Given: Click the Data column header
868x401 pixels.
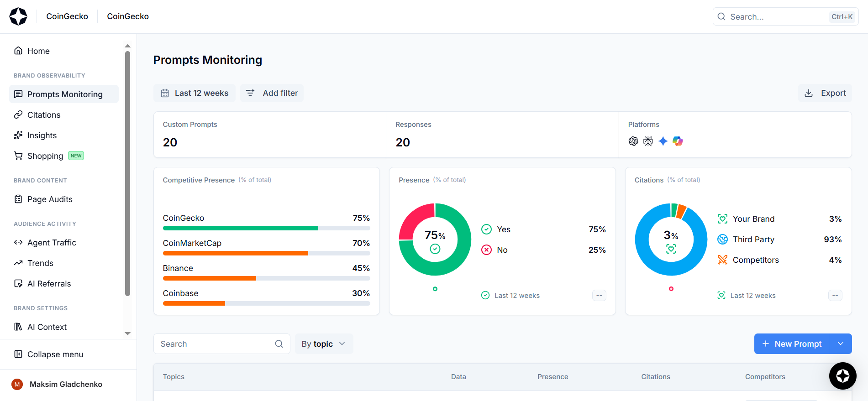Looking at the screenshot, I should [458, 377].
